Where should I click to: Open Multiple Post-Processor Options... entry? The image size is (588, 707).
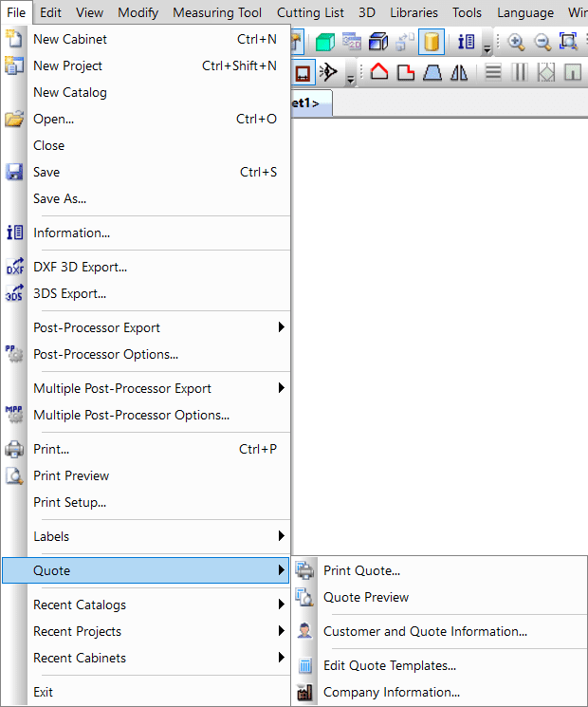[x=145, y=415]
